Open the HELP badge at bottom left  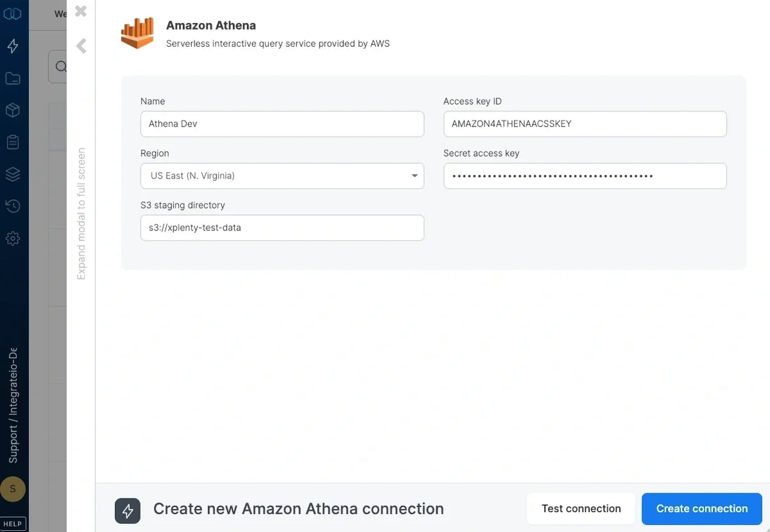pos(13,523)
